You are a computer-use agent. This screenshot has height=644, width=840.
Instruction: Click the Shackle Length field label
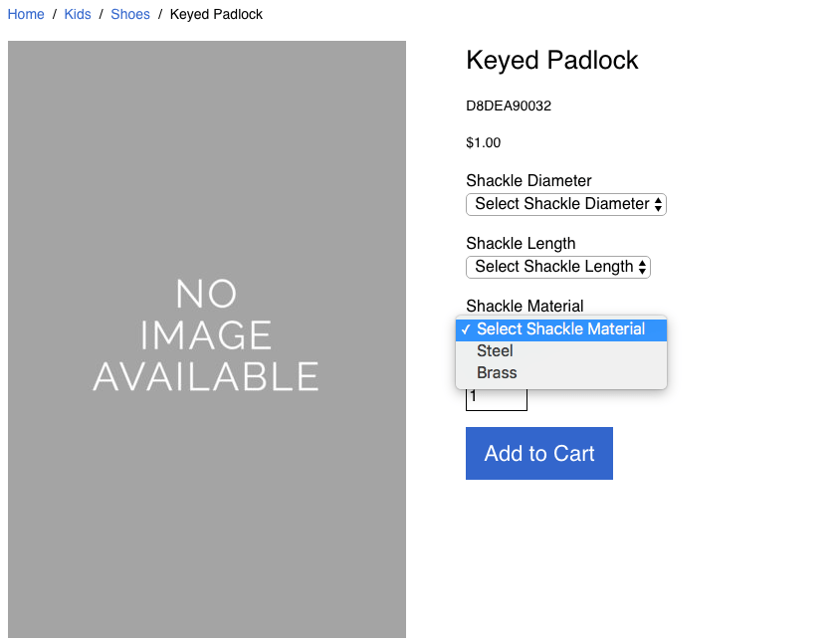tap(521, 243)
